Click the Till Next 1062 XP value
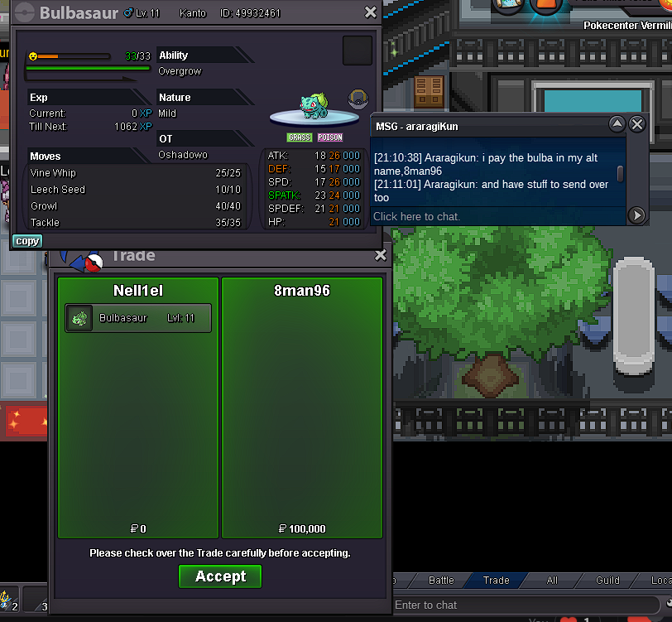 pos(133,127)
